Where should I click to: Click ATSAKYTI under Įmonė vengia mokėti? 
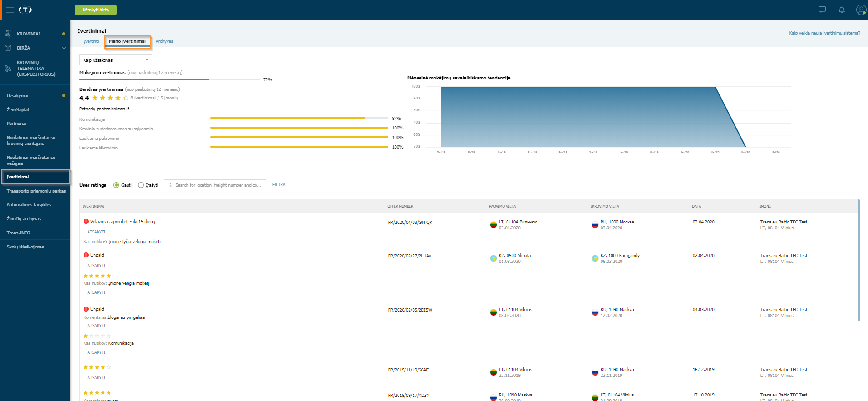(x=96, y=292)
